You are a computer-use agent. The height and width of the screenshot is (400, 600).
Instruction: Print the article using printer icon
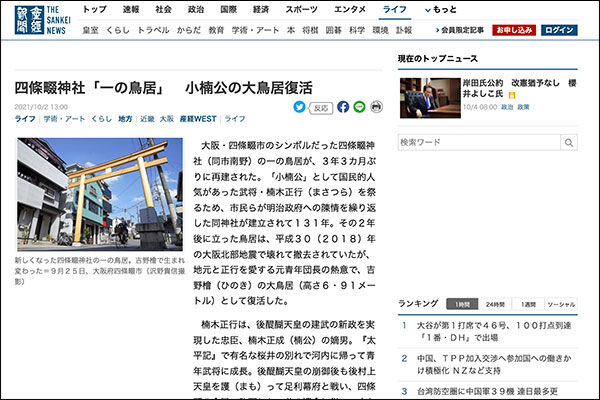tap(377, 107)
